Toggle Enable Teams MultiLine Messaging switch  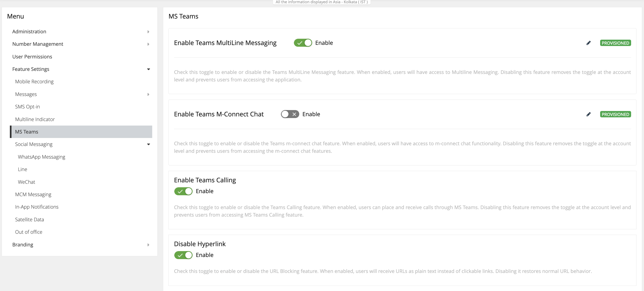coord(303,43)
